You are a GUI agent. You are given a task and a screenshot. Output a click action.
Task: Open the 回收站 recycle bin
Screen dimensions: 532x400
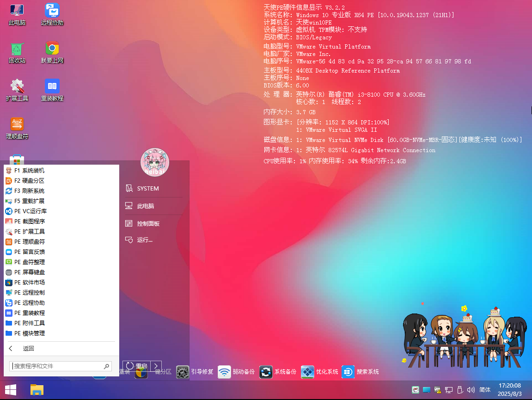(17, 52)
